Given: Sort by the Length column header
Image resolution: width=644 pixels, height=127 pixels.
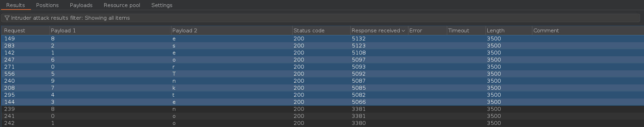Looking at the screenshot, I should pos(509,31).
